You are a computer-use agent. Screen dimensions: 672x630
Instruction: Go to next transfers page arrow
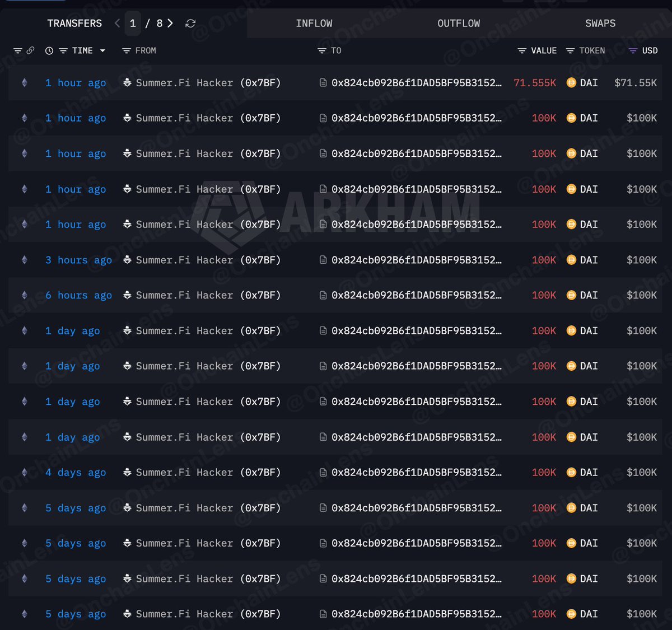pos(170,23)
